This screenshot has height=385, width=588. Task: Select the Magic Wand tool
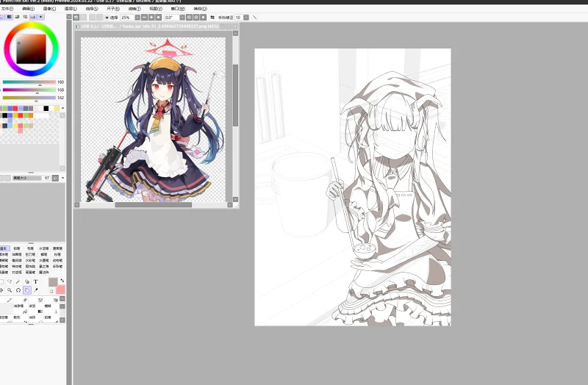pyautogui.click(x=18, y=281)
